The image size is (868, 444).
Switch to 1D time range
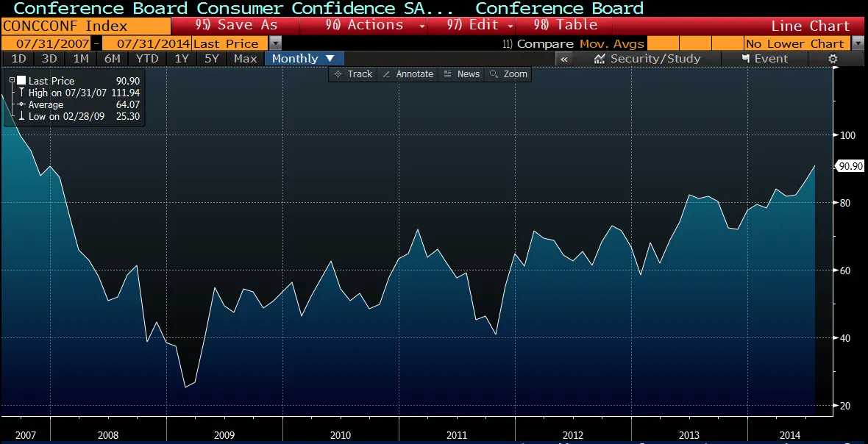click(x=18, y=59)
